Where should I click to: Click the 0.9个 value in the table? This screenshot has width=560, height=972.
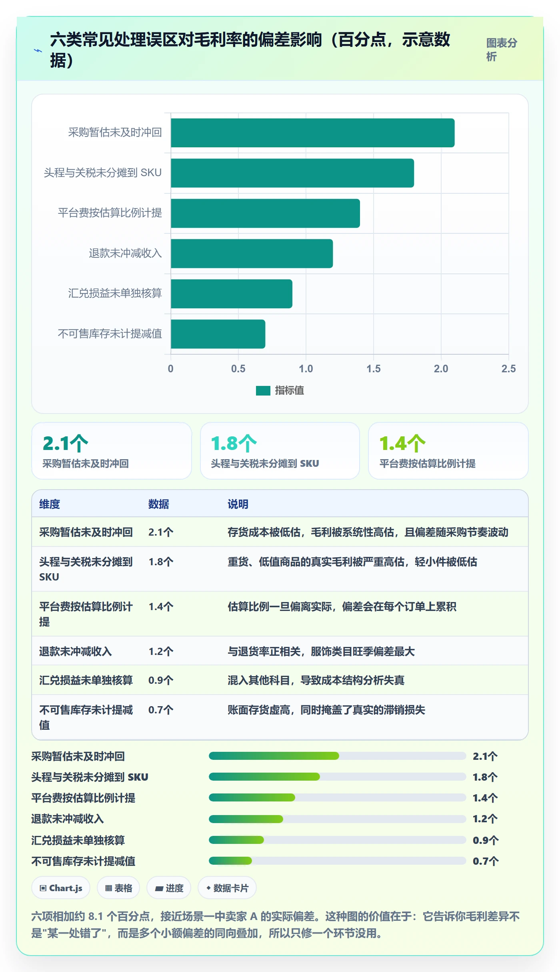[x=161, y=680]
